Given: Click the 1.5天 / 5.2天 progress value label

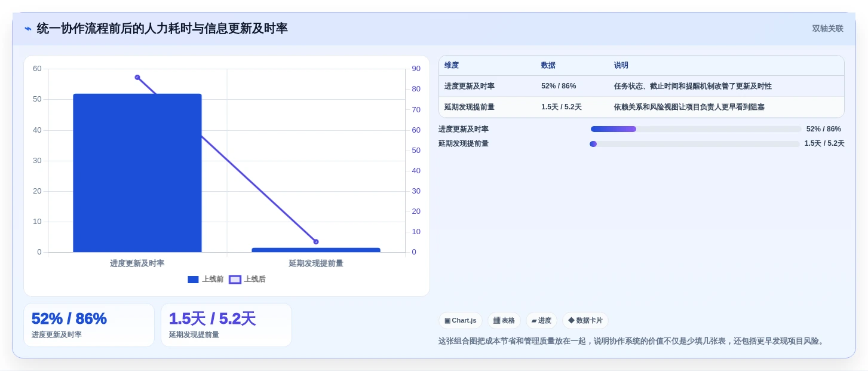Looking at the screenshot, I should tap(824, 143).
